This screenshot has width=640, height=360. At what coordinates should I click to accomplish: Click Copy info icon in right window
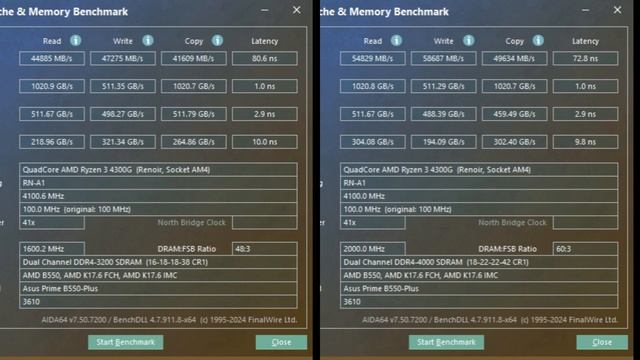click(538, 40)
